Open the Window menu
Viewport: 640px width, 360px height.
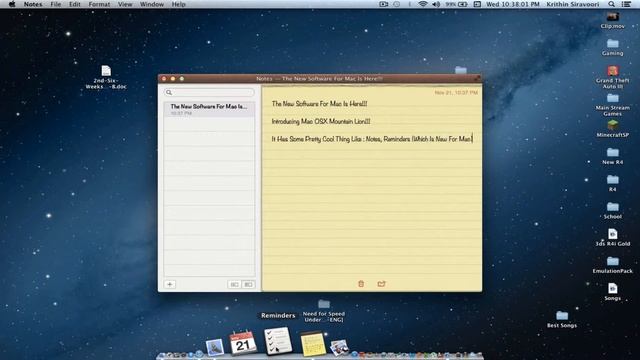click(x=151, y=4)
